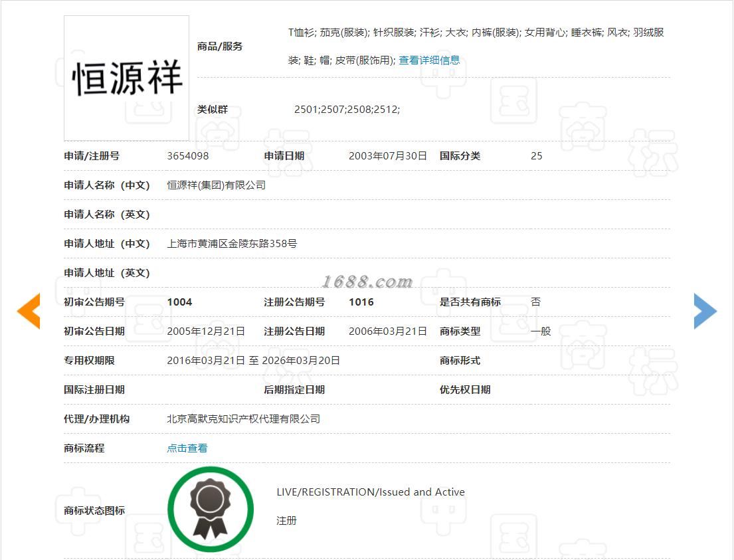Click the 商标流程 label
The height and width of the screenshot is (560, 734).
point(84,448)
